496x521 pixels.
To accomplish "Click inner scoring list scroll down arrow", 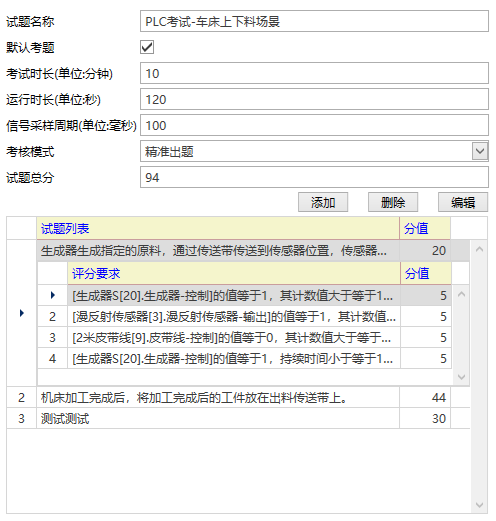I will point(462,377).
